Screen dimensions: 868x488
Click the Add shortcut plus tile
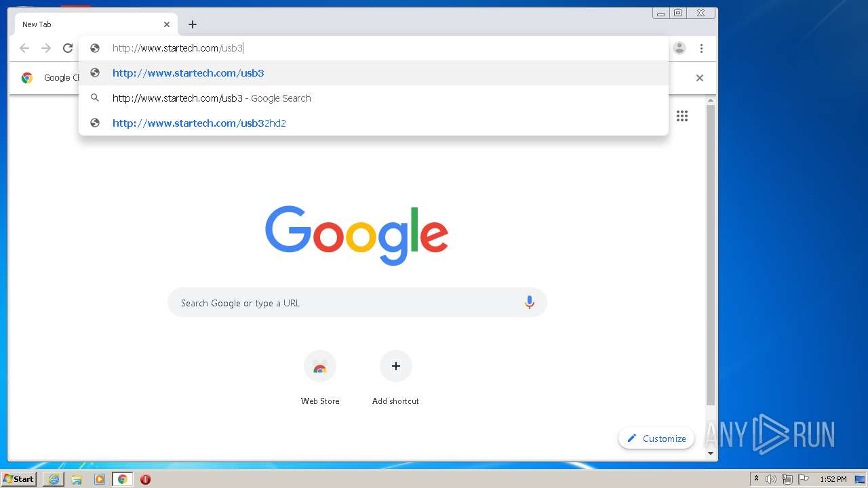(396, 366)
